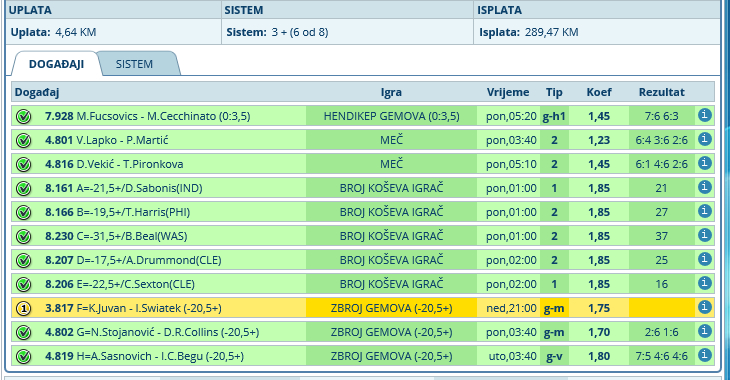
Task: Select event 4.816 D.Vekić - T.Pironkova
Action: tap(114, 164)
